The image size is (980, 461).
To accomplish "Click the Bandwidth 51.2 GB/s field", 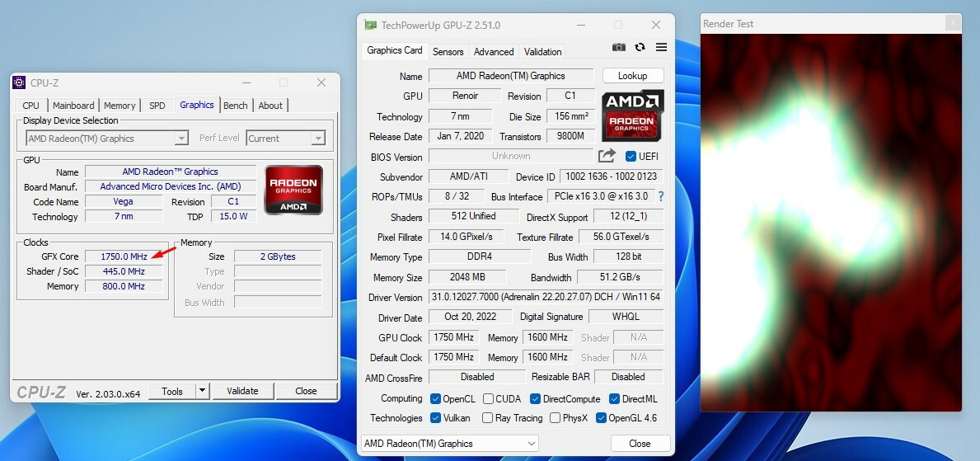I will point(620,277).
